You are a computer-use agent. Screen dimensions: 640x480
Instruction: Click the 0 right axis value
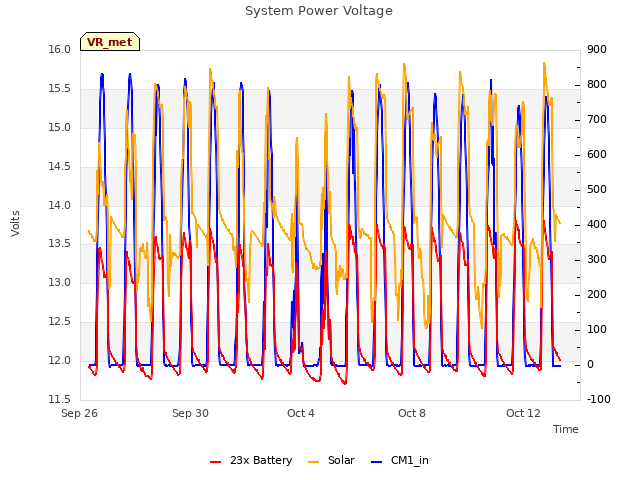(591, 364)
